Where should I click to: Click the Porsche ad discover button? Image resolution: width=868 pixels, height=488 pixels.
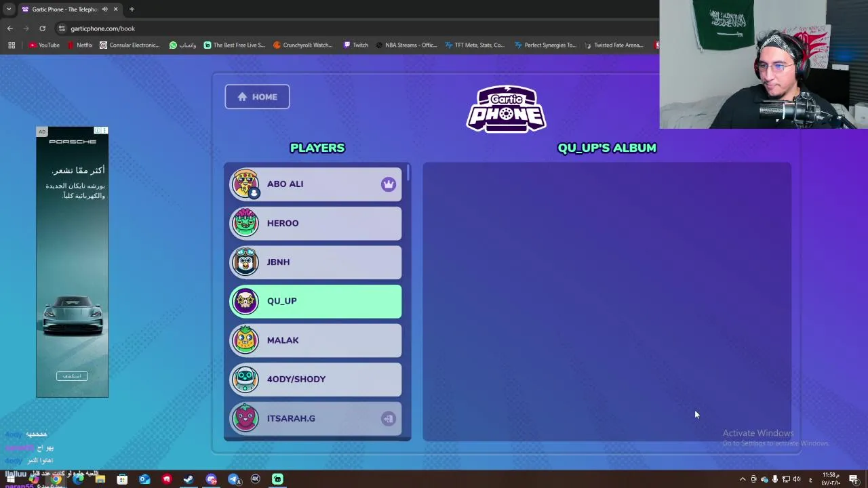point(72,376)
